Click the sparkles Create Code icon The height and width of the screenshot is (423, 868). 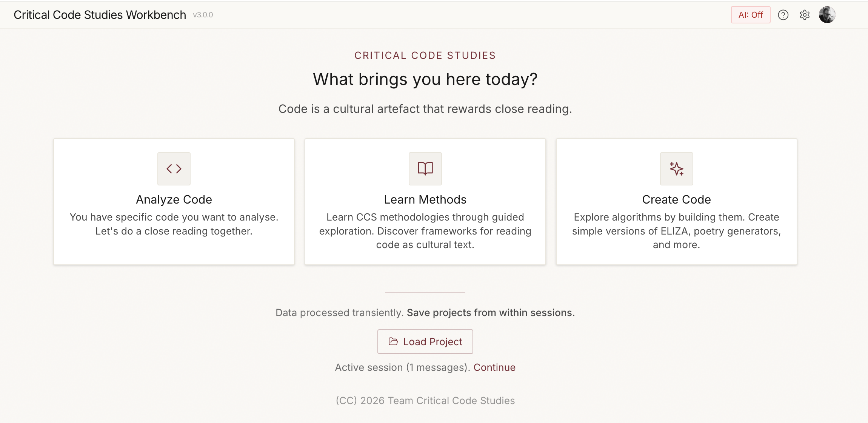[x=677, y=169]
